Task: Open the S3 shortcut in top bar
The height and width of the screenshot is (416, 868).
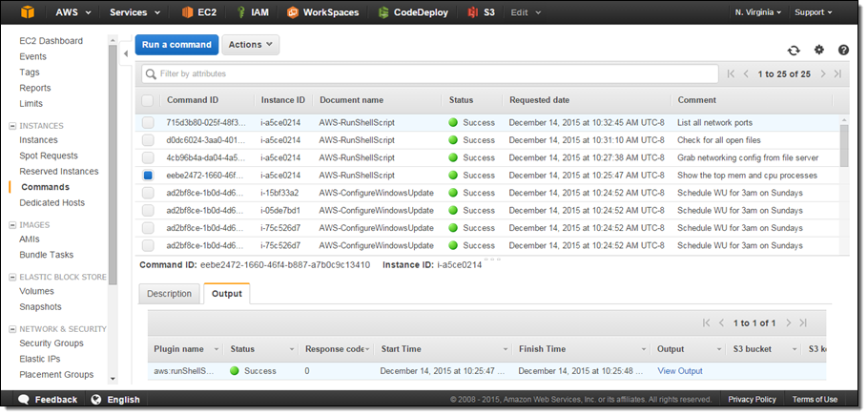Action: (x=474, y=12)
